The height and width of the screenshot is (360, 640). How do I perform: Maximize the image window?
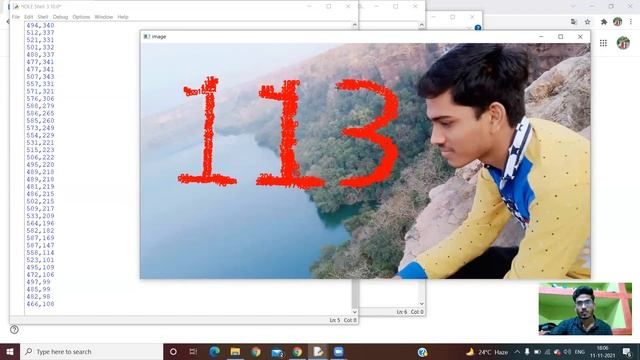561,37
